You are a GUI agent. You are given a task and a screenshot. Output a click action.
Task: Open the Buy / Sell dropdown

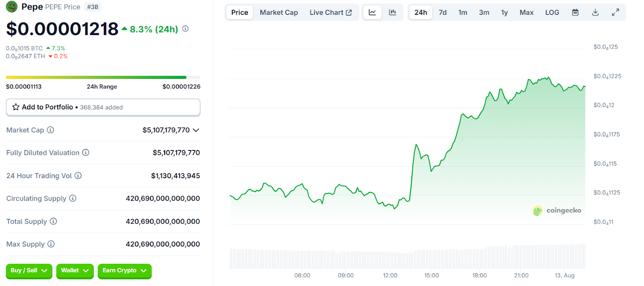coord(29,271)
